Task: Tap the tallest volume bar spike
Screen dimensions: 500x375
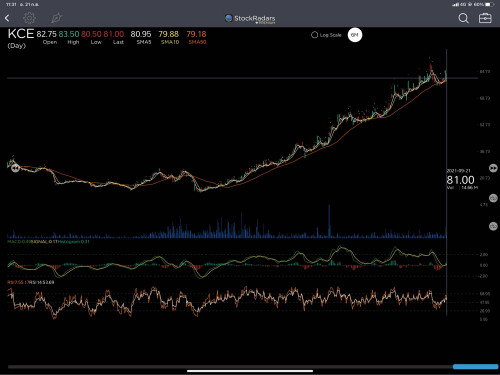Action: (x=329, y=221)
